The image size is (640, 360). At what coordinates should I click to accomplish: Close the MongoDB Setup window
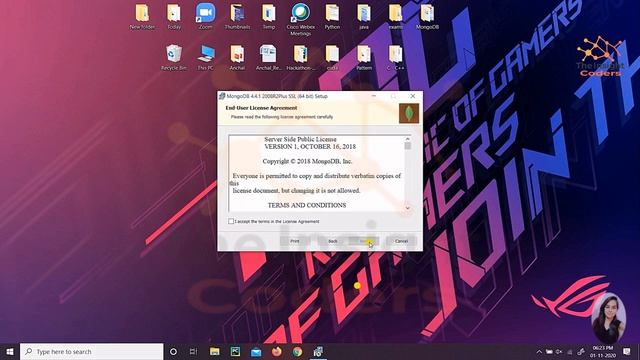tap(413, 96)
